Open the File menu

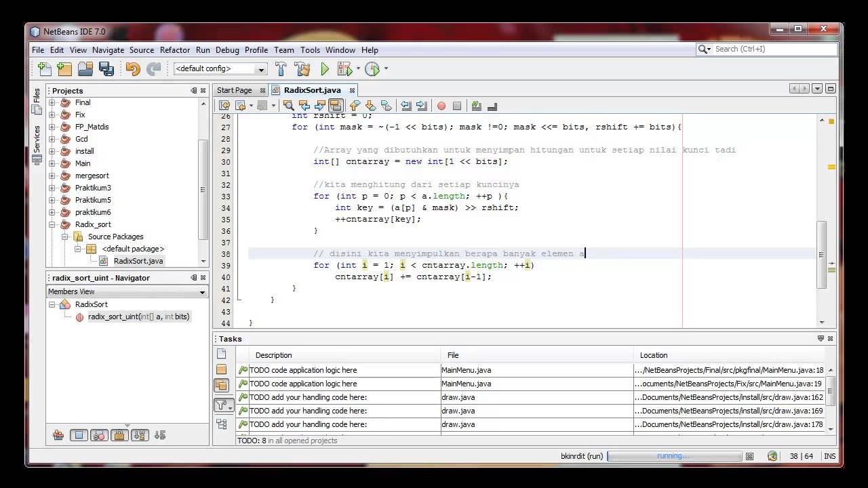[38, 50]
